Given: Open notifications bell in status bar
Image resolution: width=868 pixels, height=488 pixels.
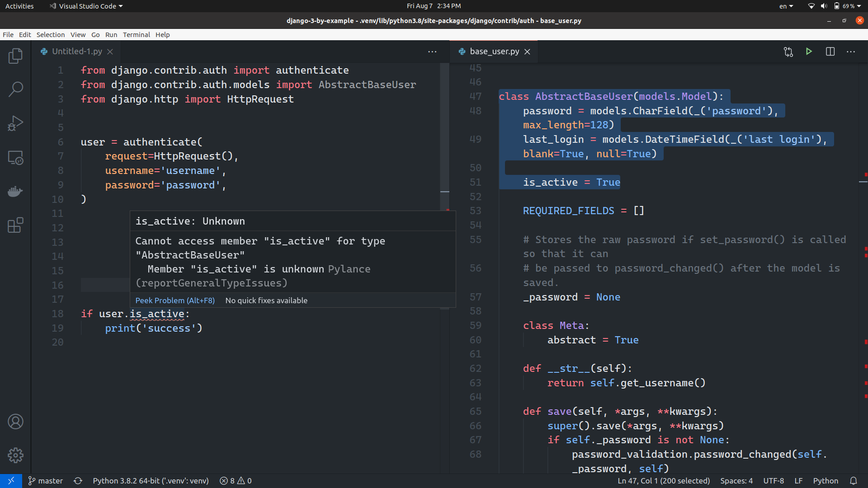Looking at the screenshot, I should pos(854,481).
